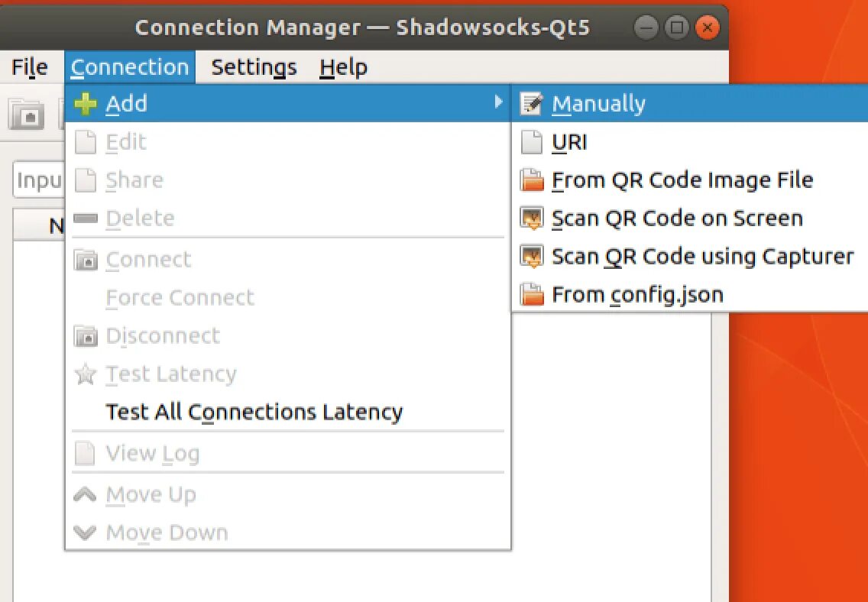Screen dimensions: 868x602
Task: Click the screen icon beside Scan QR Code on Screen
Action: [x=532, y=218]
